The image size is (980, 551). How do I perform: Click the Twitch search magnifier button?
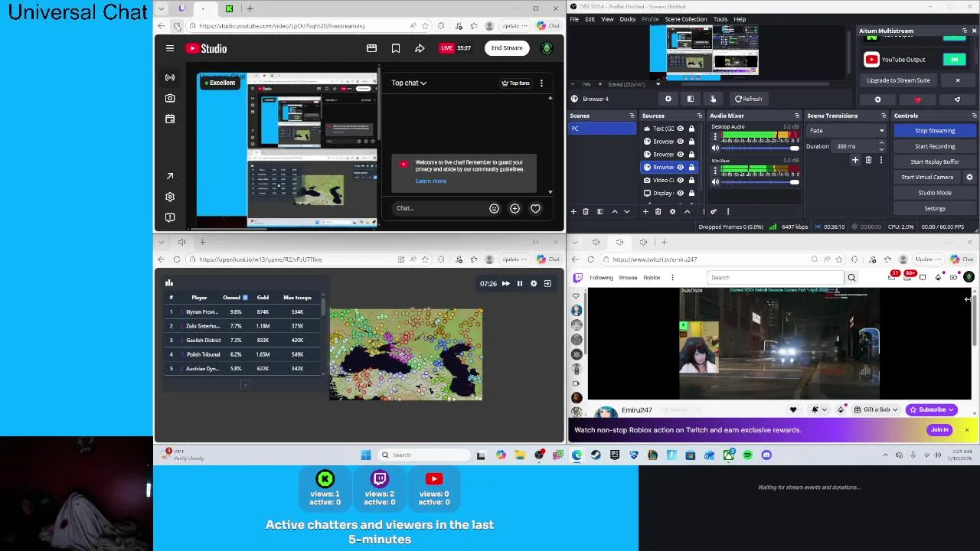pyautogui.click(x=851, y=277)
